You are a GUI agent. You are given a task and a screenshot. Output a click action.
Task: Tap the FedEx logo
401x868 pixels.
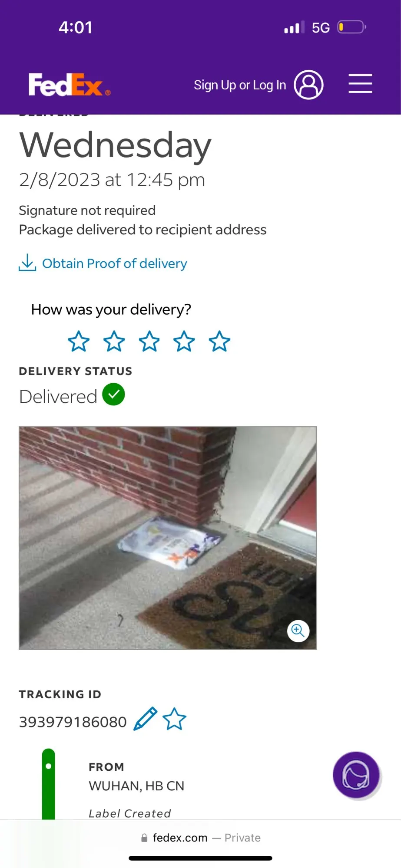pos(69,85)
